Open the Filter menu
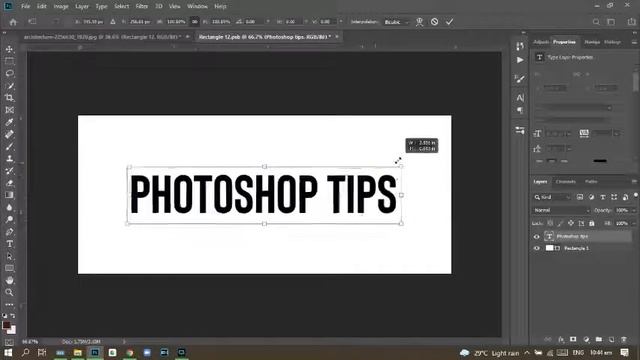 (x=142, y=6)
